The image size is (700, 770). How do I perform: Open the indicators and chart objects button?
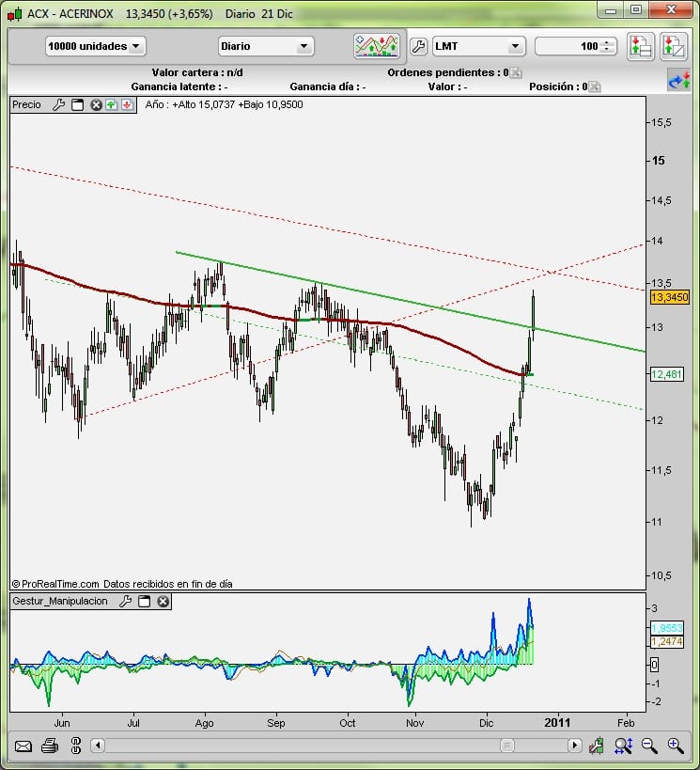click(x=377, y=46)
